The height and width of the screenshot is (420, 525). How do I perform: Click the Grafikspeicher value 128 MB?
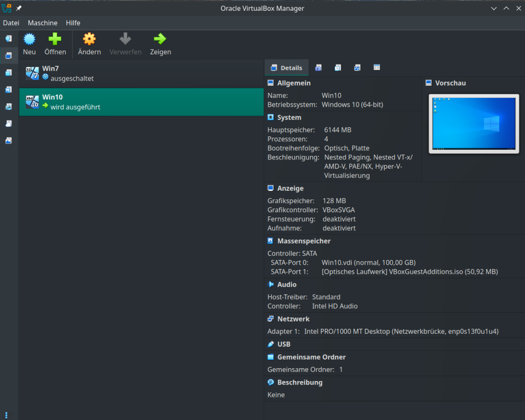coord(334,201)
